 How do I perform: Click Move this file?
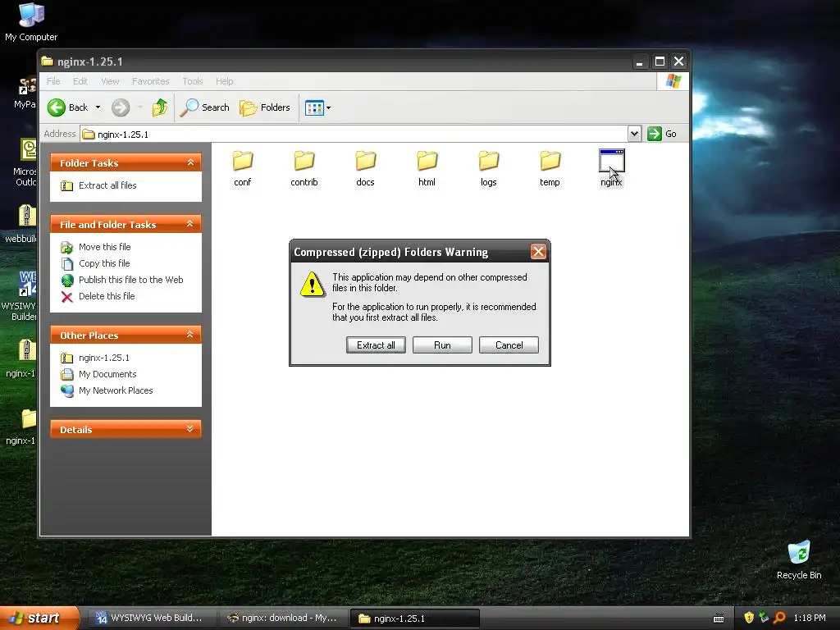coord(104,247)
